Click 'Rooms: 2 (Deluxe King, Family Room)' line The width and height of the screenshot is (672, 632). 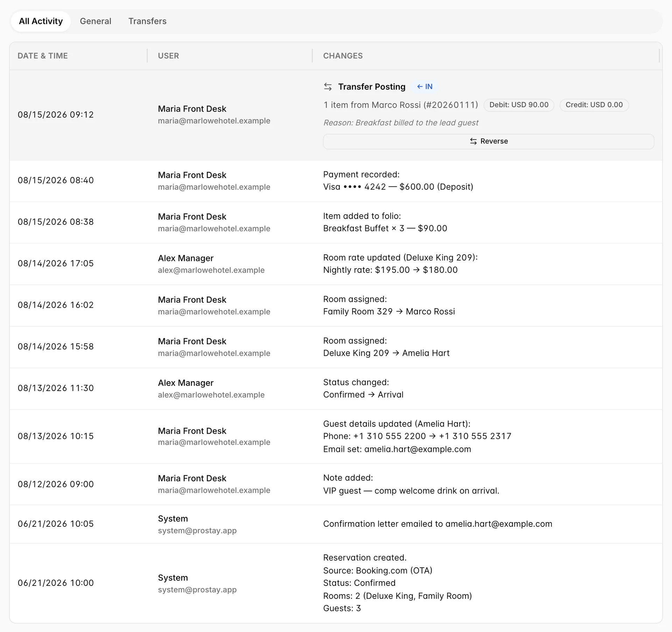(x=397, y=596)
